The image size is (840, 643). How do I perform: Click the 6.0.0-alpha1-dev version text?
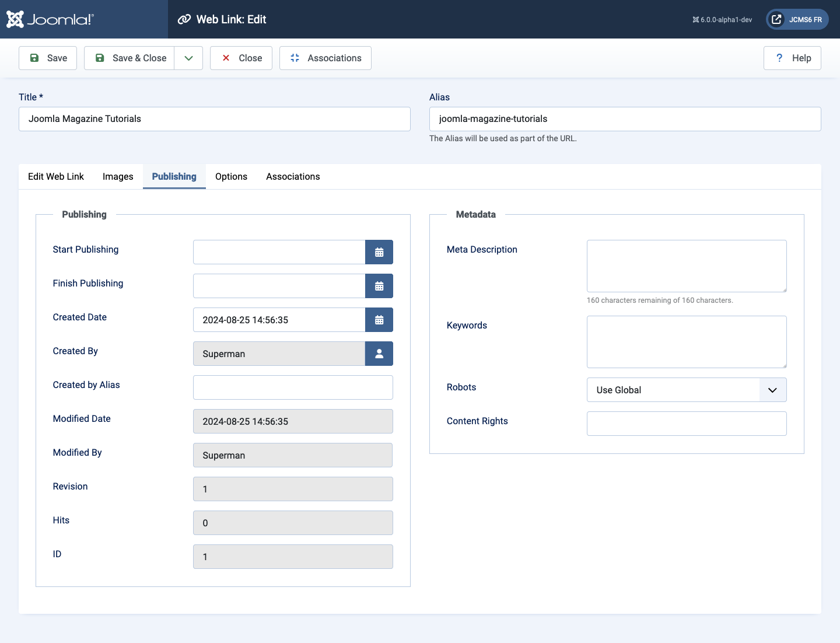pos(722,19)
